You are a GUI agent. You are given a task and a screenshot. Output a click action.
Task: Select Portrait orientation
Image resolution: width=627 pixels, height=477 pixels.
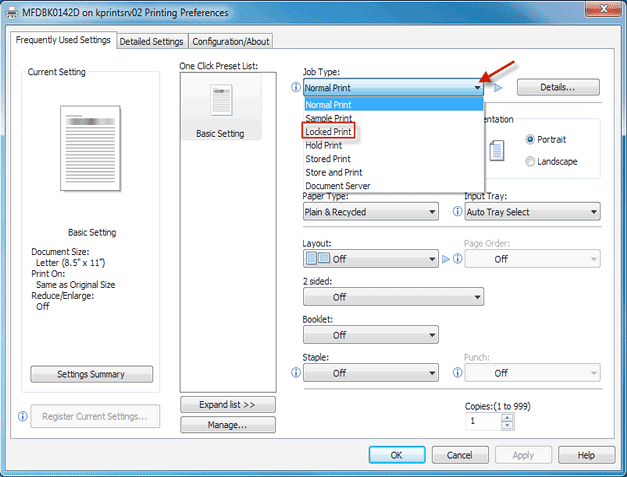point(530,139)
